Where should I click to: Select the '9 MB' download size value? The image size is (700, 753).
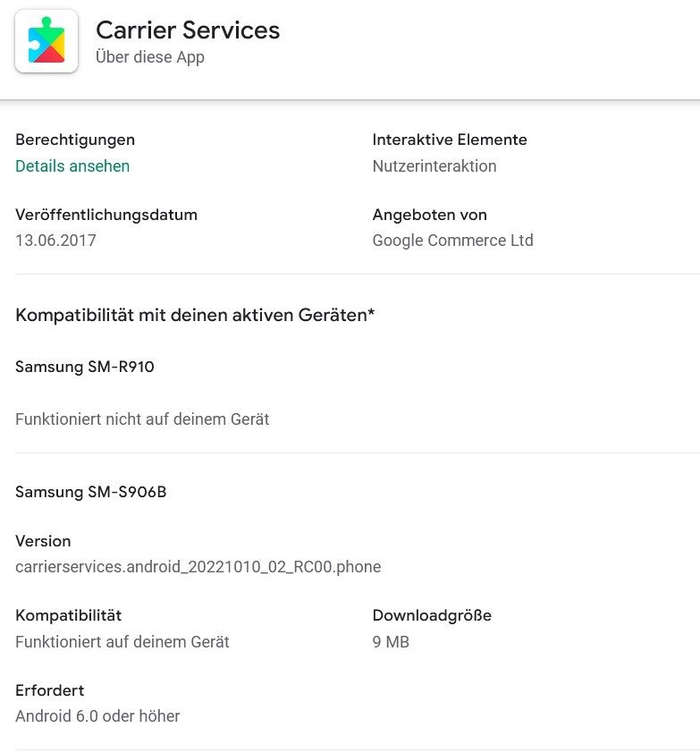(391, 642)
